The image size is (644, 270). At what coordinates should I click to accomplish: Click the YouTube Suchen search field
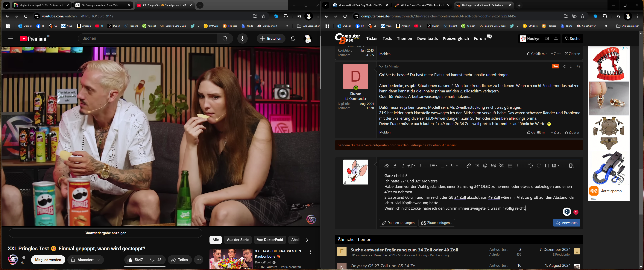[x=148, y=39]
